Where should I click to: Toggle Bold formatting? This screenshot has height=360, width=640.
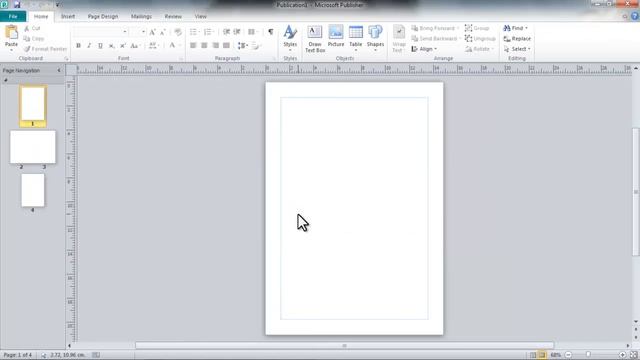78,46
